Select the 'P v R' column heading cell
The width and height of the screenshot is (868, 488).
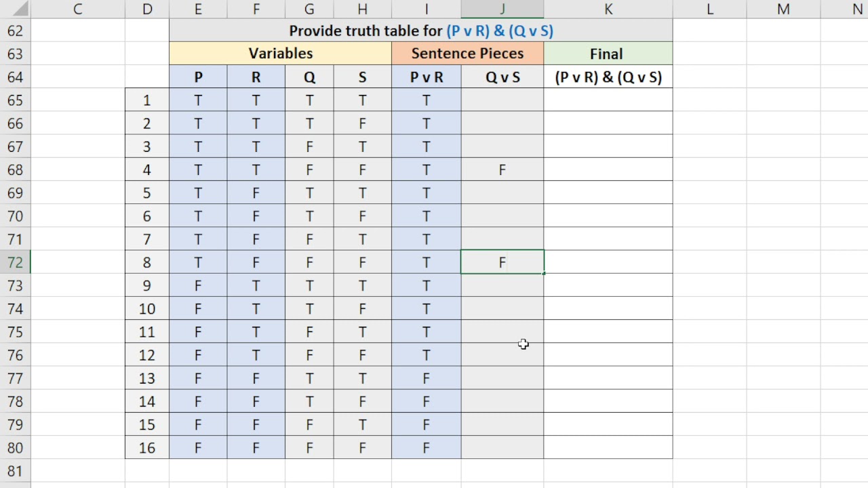pyautogui.click(x=426, y=77)
